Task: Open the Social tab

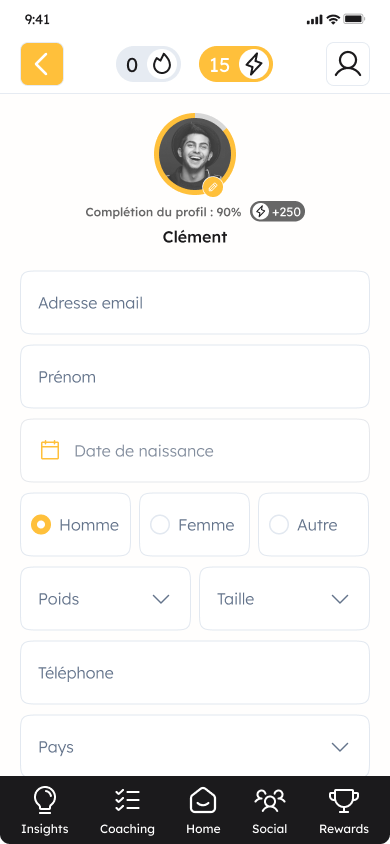Action: (270, 810)
